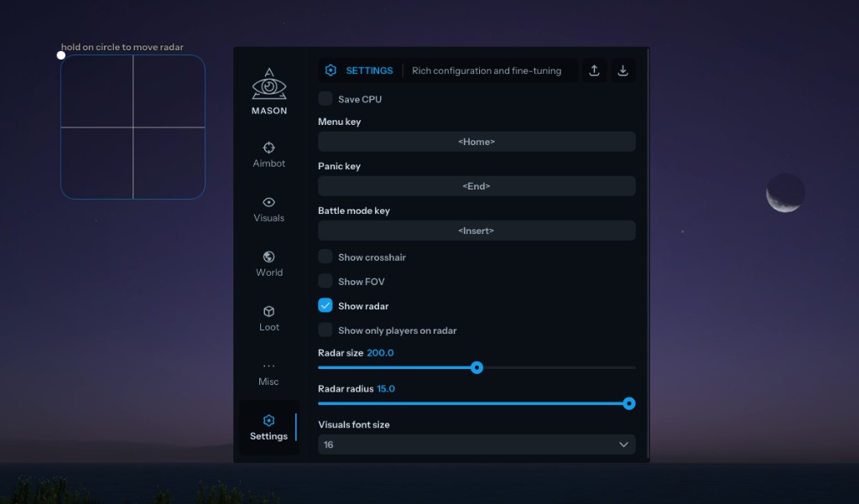This screenshot has height=504, width=859.
Task: Switch to the Settings sidebar tab
Action: point(268,428)
